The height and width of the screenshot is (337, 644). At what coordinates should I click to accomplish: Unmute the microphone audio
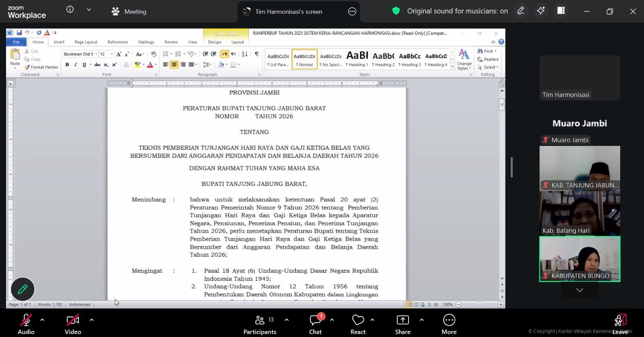point(26,324)
